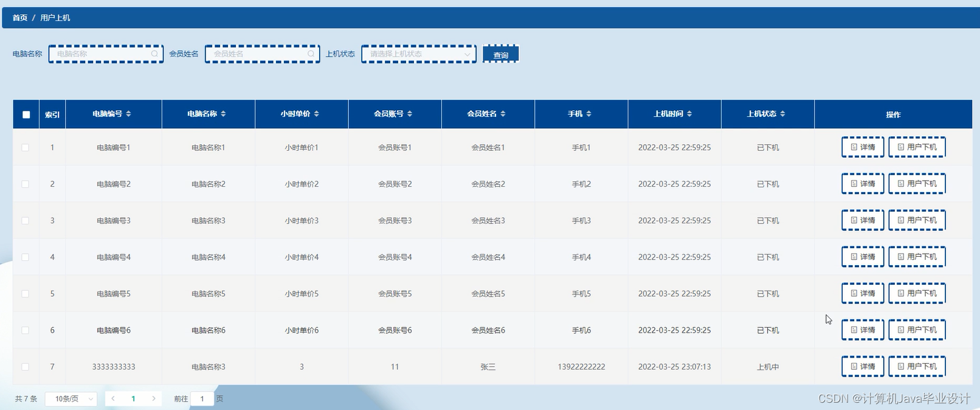Click the 会员账号1 cell
This screenshot has height=410, width=980.
pyautogui.click(x=395, y=147)
